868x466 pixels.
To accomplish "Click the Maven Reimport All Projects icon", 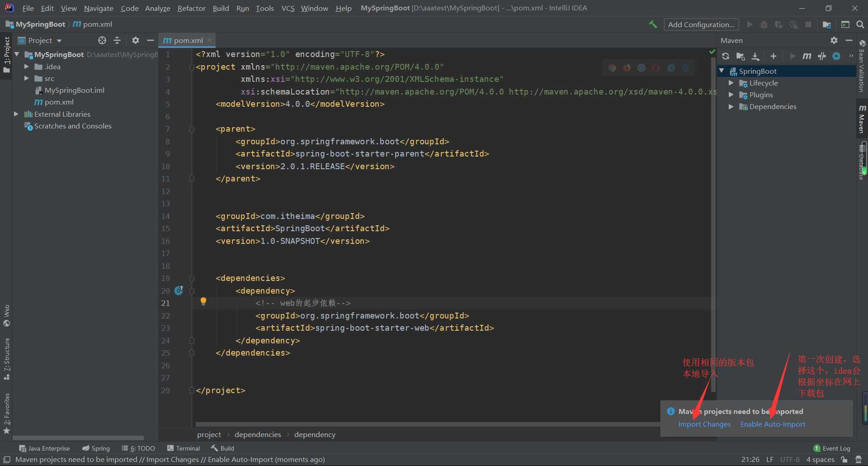I will [x=726, y=56].
